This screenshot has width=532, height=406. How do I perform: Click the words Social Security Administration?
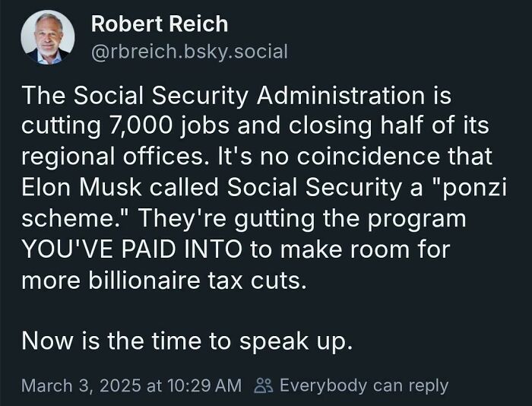coord(257,97)
